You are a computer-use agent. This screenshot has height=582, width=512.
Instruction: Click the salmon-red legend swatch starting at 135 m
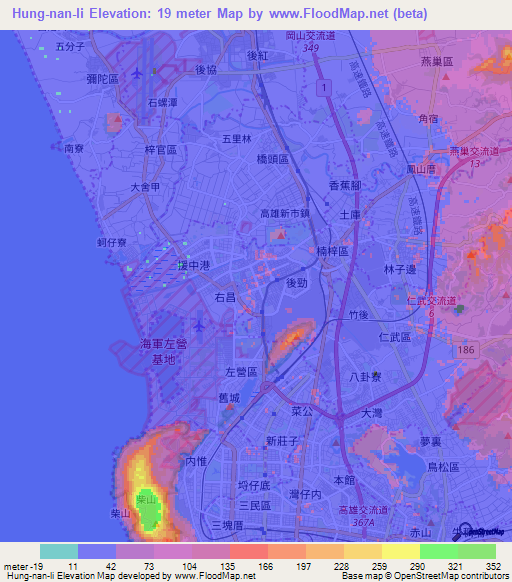[249, 552]
